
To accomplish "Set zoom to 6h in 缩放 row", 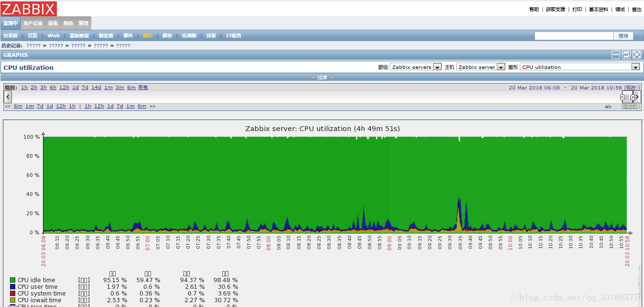I will point(53,88).
